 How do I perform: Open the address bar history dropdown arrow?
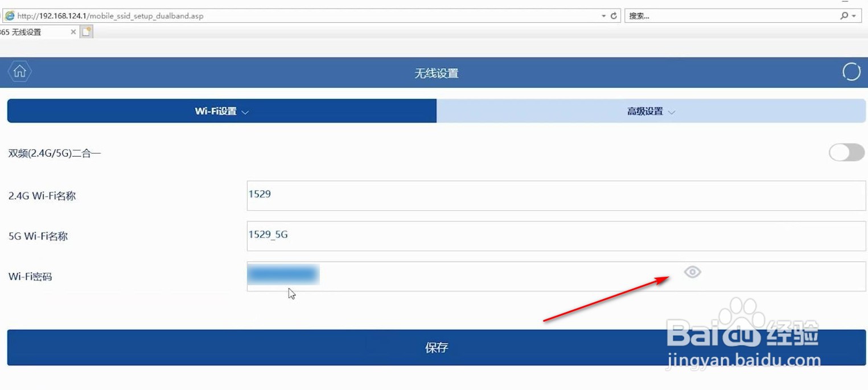pyautogui.click(x=603, y=15)
